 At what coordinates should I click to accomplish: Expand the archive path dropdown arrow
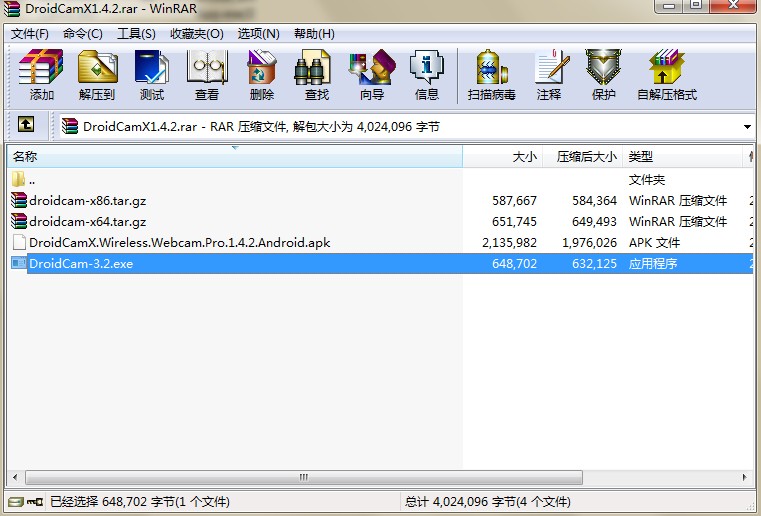click(747, 127)
